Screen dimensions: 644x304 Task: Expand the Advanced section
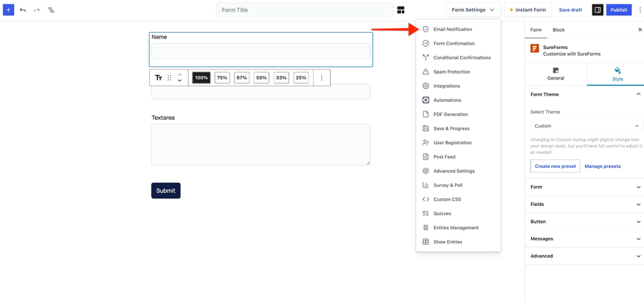[584, 256]
